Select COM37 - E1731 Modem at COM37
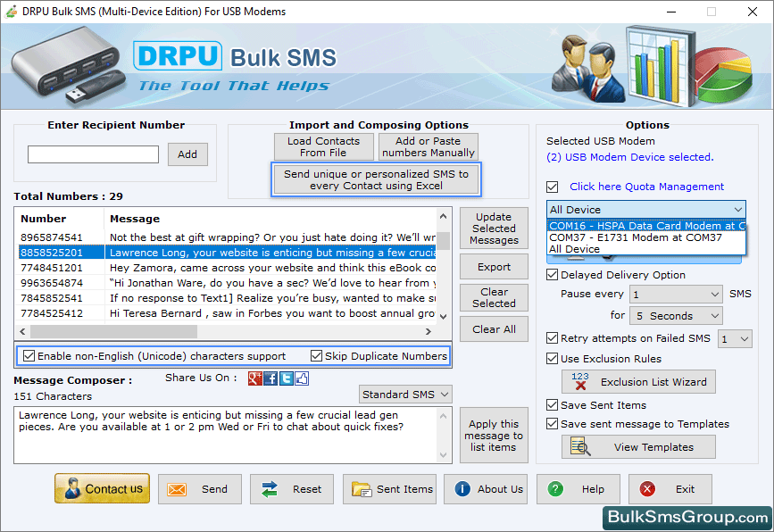The image size is (774, 532). click(646, 237)
